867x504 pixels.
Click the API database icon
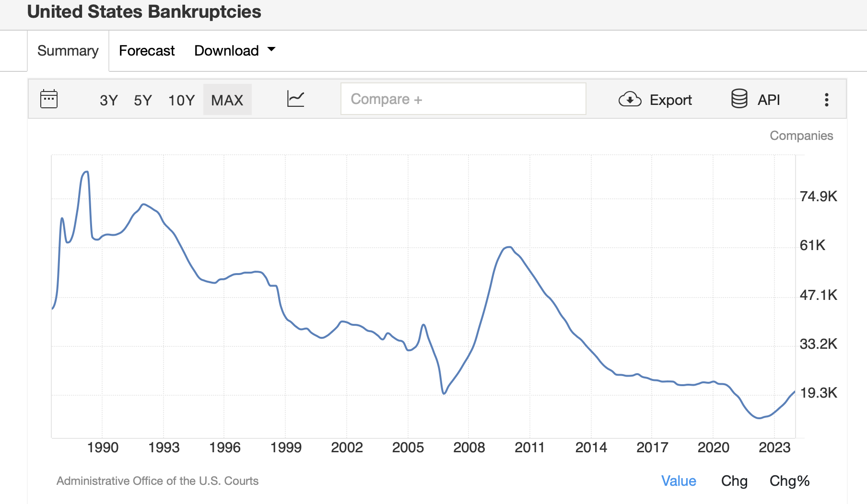[x=739, y=99]
